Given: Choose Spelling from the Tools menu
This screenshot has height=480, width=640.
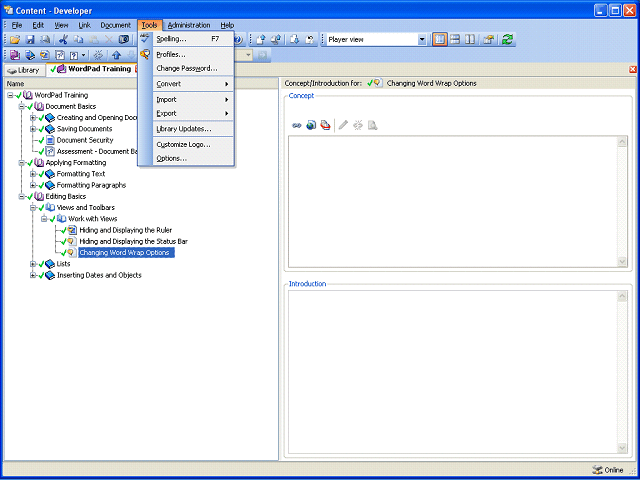Looking at the screenshot, I should [193, 39].
